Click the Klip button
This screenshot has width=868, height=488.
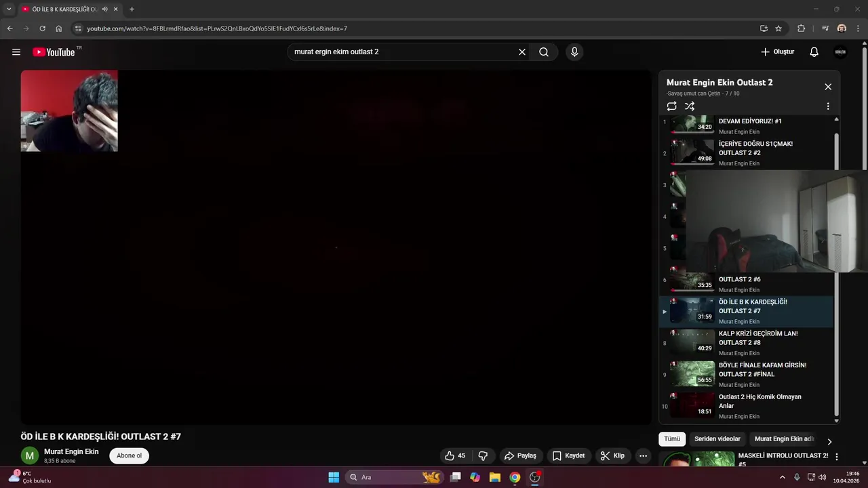coord(612,456)
